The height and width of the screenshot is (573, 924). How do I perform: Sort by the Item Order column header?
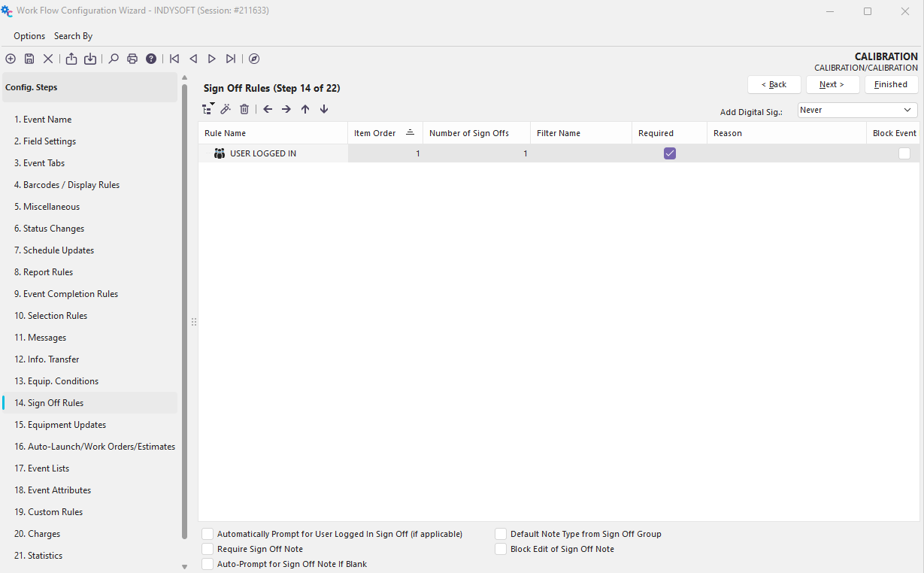376,133
